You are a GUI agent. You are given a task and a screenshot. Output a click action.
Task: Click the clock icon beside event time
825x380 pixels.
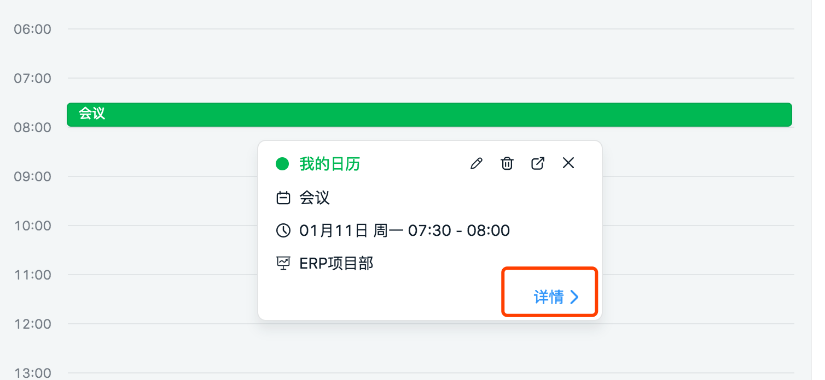coord(283,231)
